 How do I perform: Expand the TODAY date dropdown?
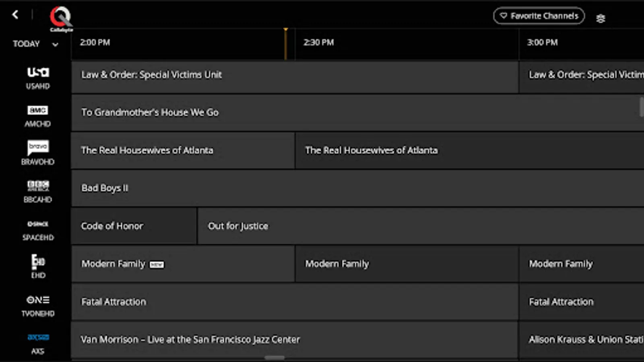(35, 44)
